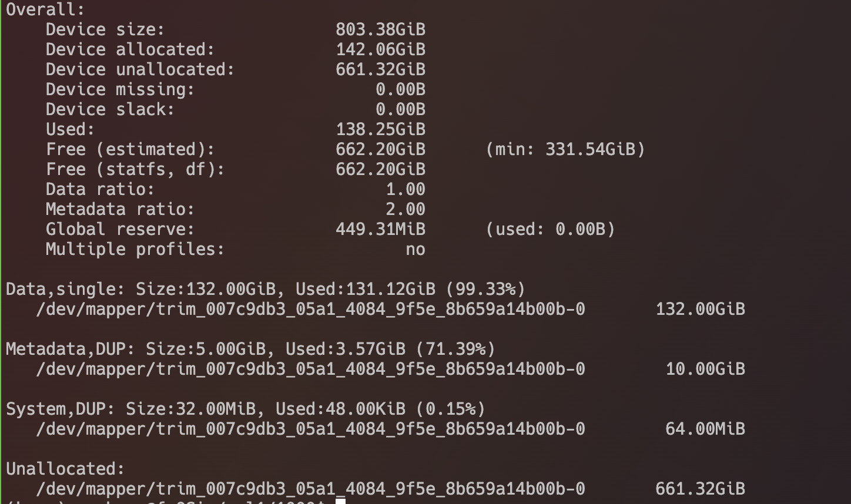The width and height of the screenshot is (851, 504).
Task: Click the Unallocated section heading
Action: pos(65,469)
